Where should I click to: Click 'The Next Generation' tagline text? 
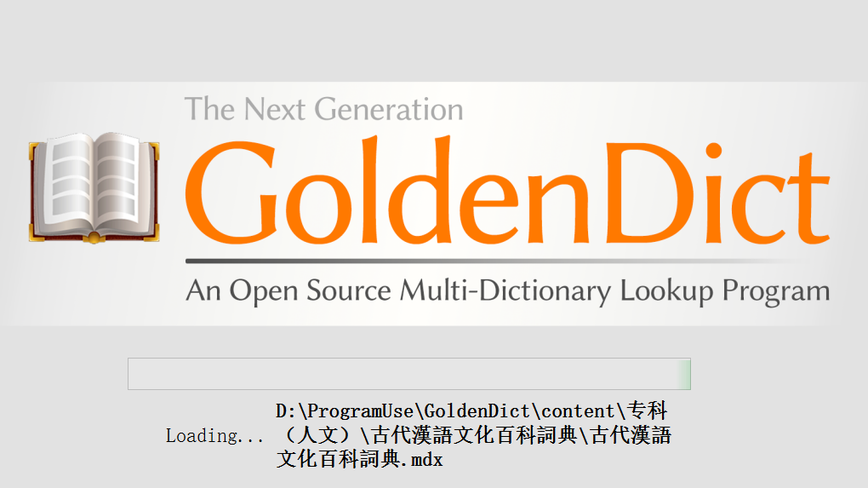click(x=324, y=109)
